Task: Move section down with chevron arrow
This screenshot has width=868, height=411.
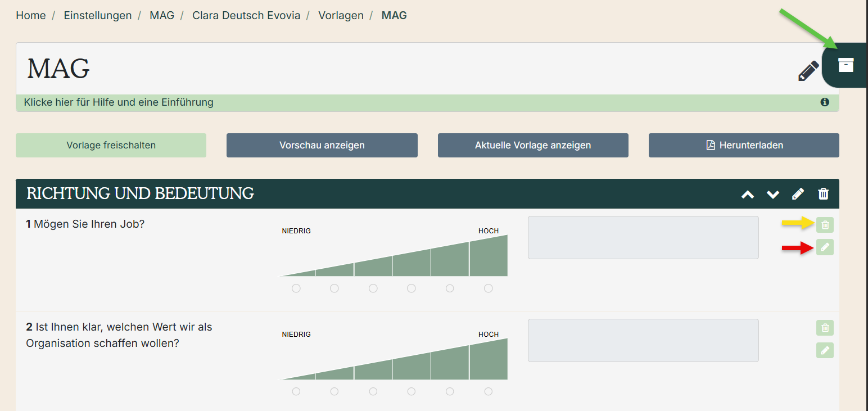Action: pos(773,194)
